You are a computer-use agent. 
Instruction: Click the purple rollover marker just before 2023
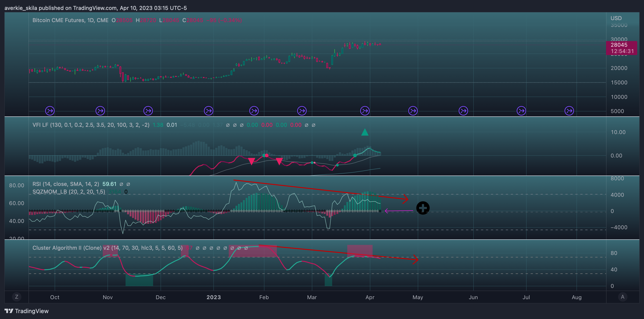[x=209, y=111]
